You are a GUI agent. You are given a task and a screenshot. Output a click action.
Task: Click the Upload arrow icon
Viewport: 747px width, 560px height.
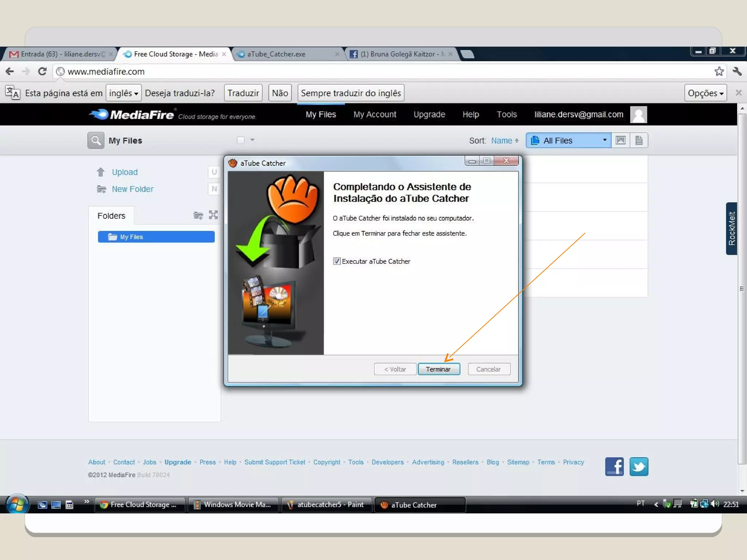(101, 172)
